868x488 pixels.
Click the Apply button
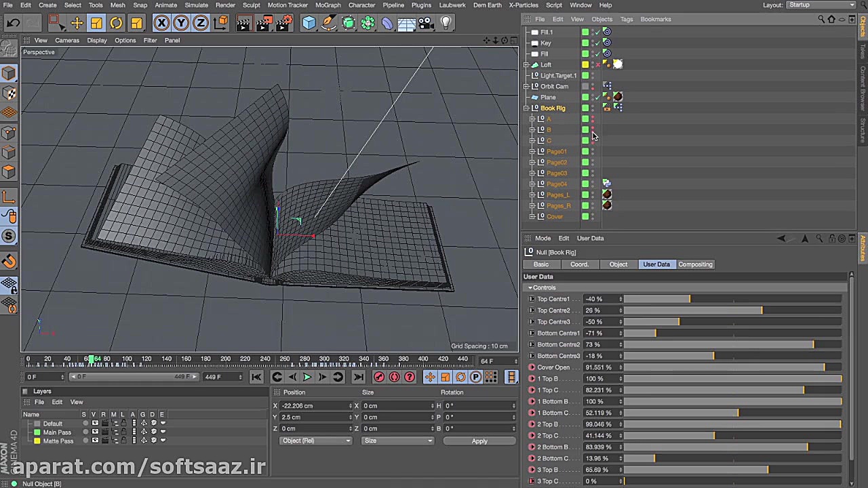click(x=479, y=441)
